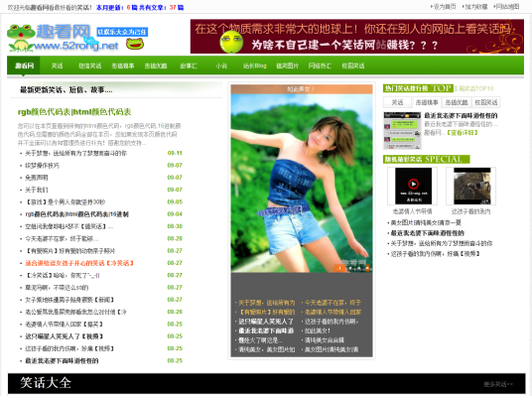The height and width of the screenshot is (396, 532).
Task: Open the 女子乘地铁 【新闻】 entry
Action: click(x=69, y=300)
